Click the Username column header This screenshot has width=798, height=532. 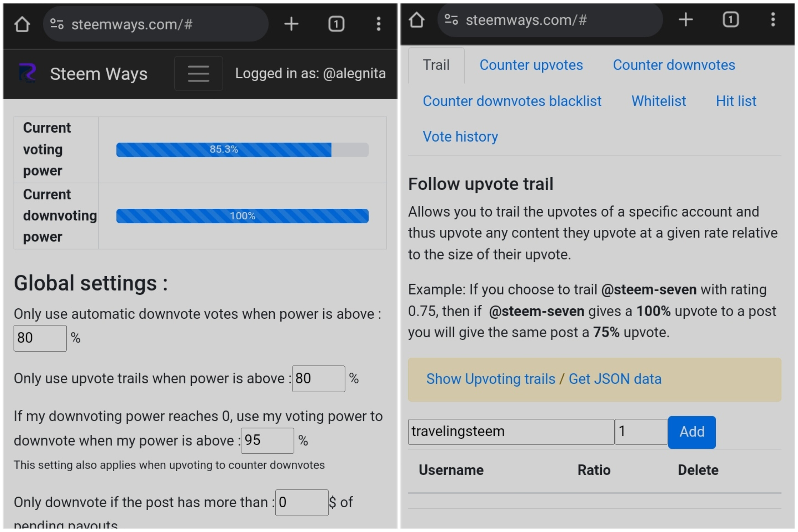(451, 470)
